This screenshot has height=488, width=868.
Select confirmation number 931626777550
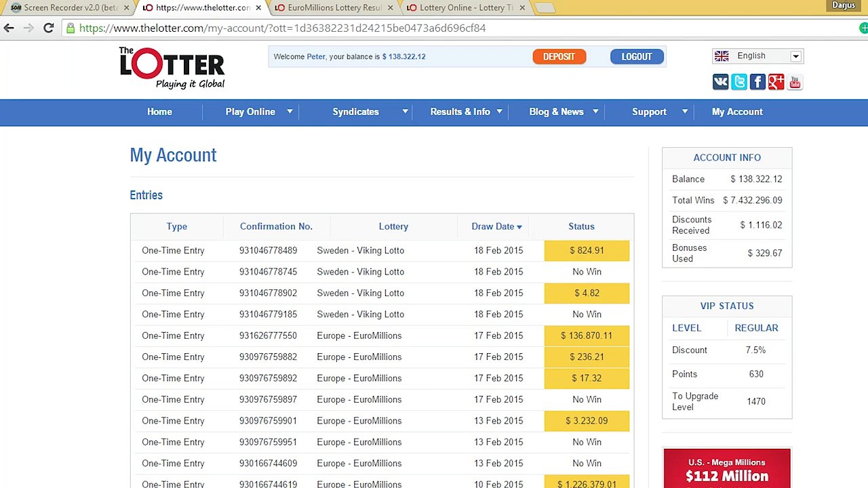tap(268, 336)
